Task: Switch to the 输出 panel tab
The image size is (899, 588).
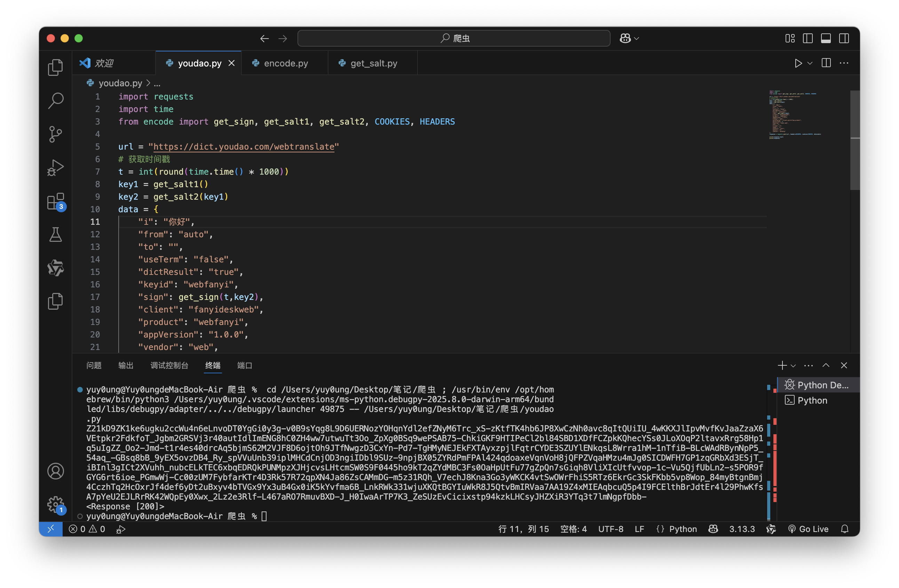Action: pos(125,365)
